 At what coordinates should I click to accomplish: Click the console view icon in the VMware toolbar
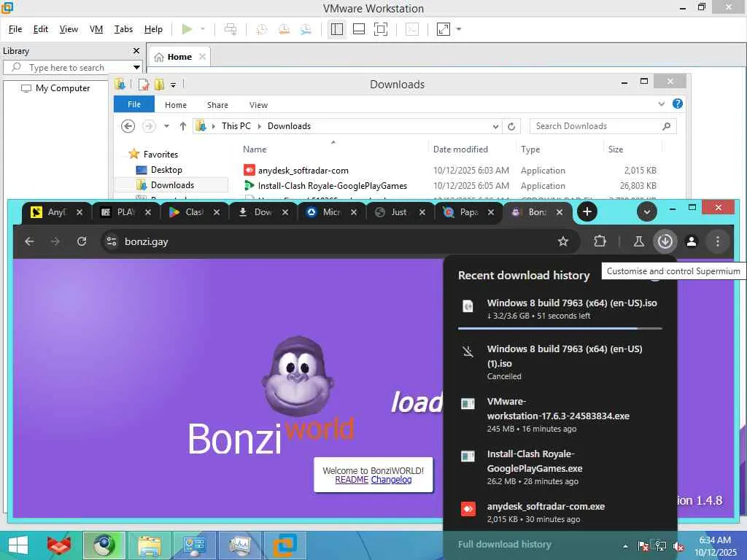point(412,29)
